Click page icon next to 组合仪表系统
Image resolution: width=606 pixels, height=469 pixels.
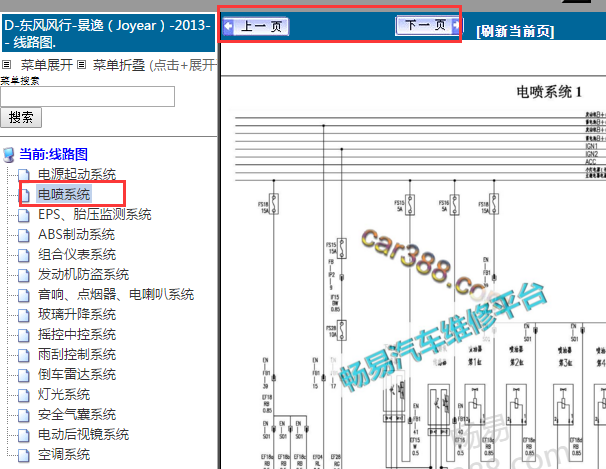24,255
